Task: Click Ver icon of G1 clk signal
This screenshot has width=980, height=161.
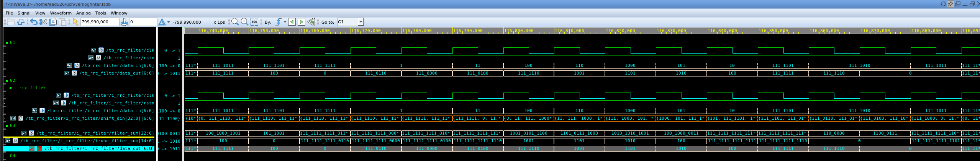Action: (x=93, y=50)
